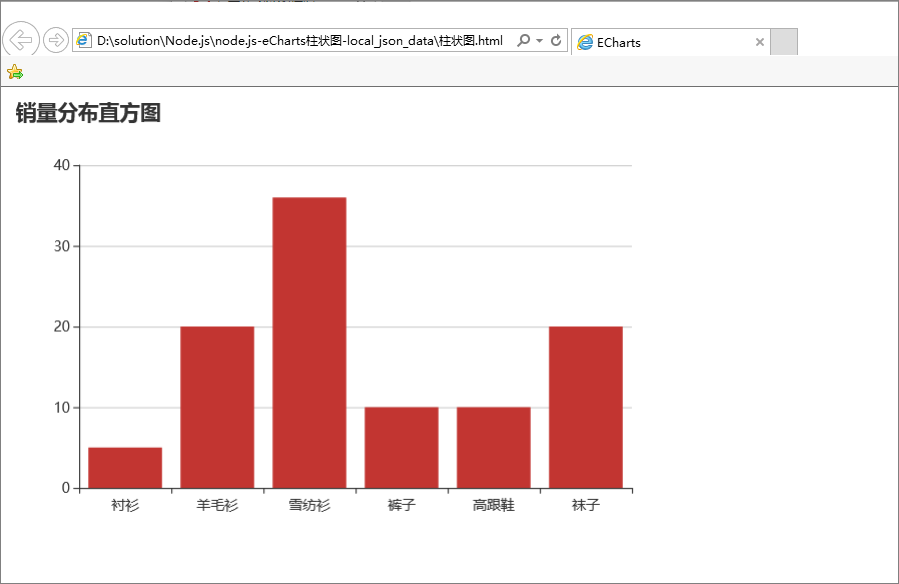Click the y-axis value 30
The image size is (899, 584).
pos(61,246)
